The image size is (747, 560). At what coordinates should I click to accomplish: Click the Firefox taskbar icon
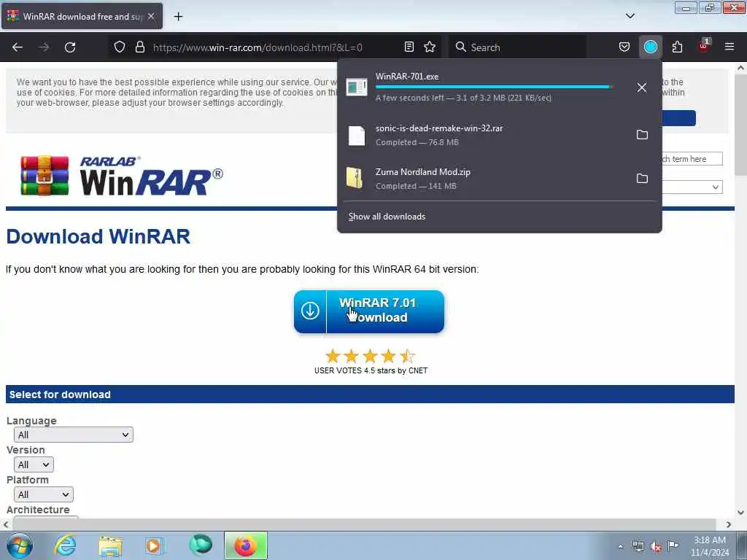[x=246, y=545]
